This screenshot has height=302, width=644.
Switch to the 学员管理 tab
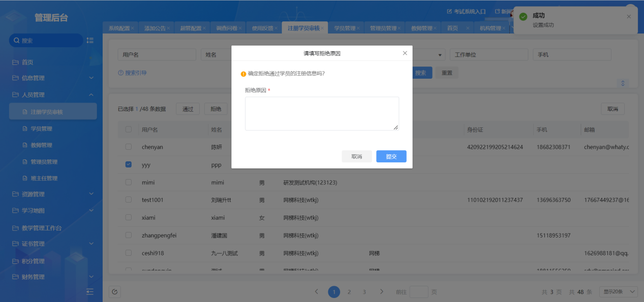tap(344, 28)
